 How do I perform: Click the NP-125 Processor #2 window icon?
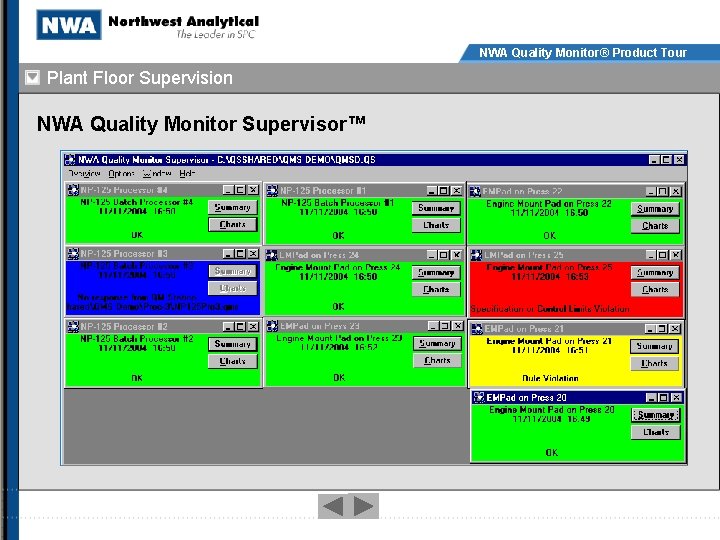(x=73, y=326)
